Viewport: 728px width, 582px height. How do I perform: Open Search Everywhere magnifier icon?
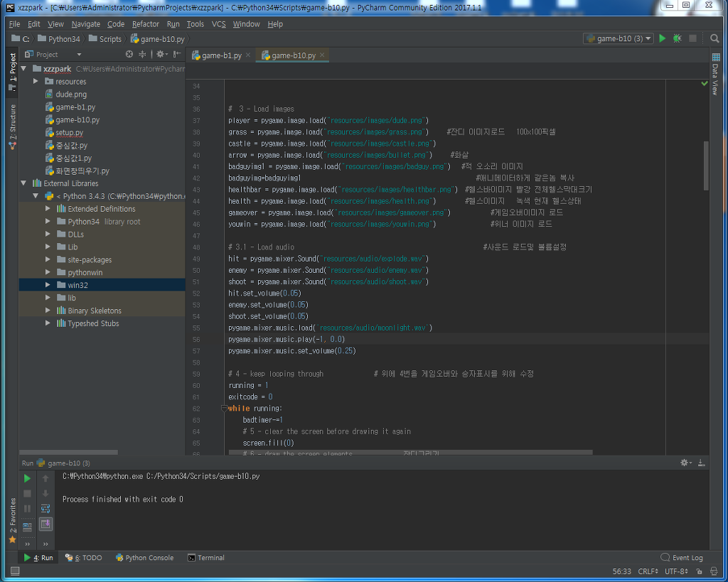[x=714, y=38]
